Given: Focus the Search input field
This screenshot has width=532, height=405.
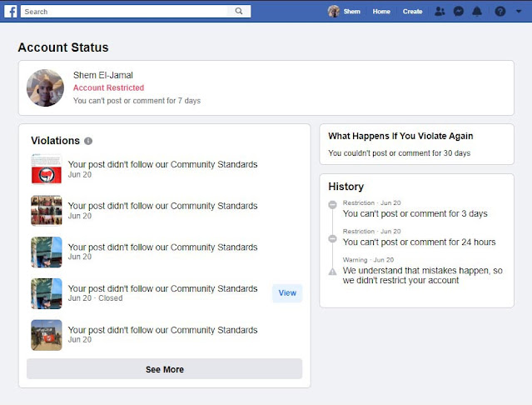Looking at the screenshot, I should tap(125, 11).
